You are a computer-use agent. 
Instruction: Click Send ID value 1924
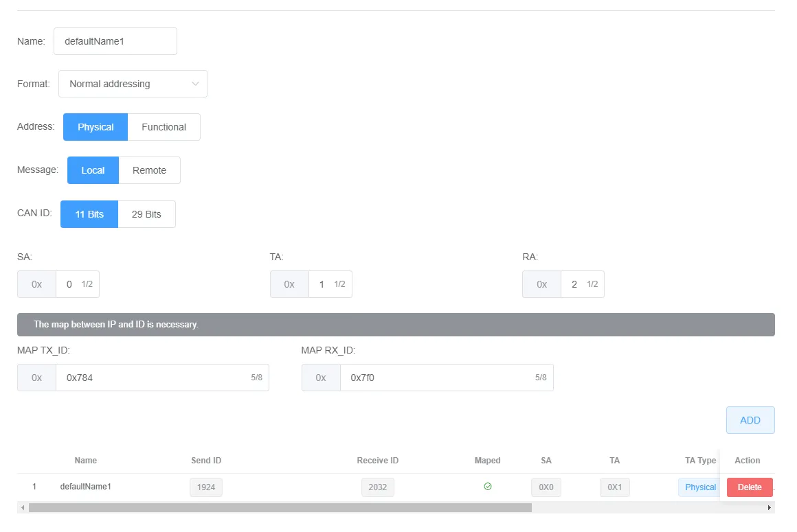click(x=206, y=487)
